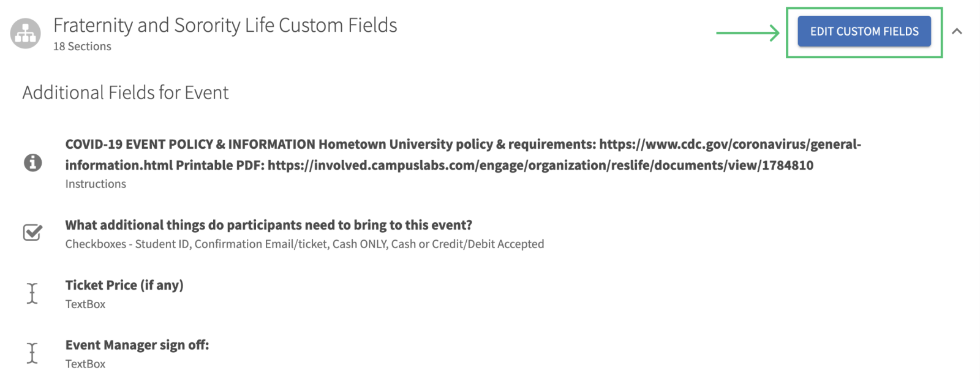Viewport: 980px width, 384px height.
Task: Click the Instructions field type label
Action: pyautogui.click(x=96, y=184)
